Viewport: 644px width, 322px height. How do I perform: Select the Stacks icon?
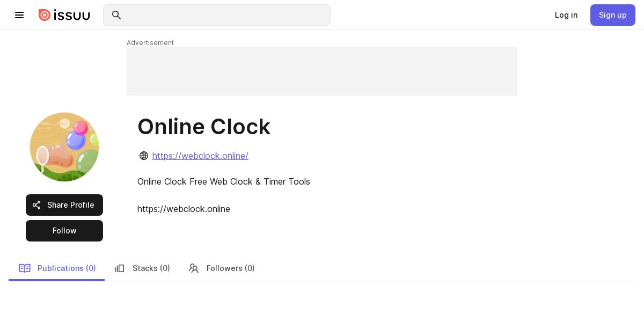pyautogui.click(x=120, y=268)
